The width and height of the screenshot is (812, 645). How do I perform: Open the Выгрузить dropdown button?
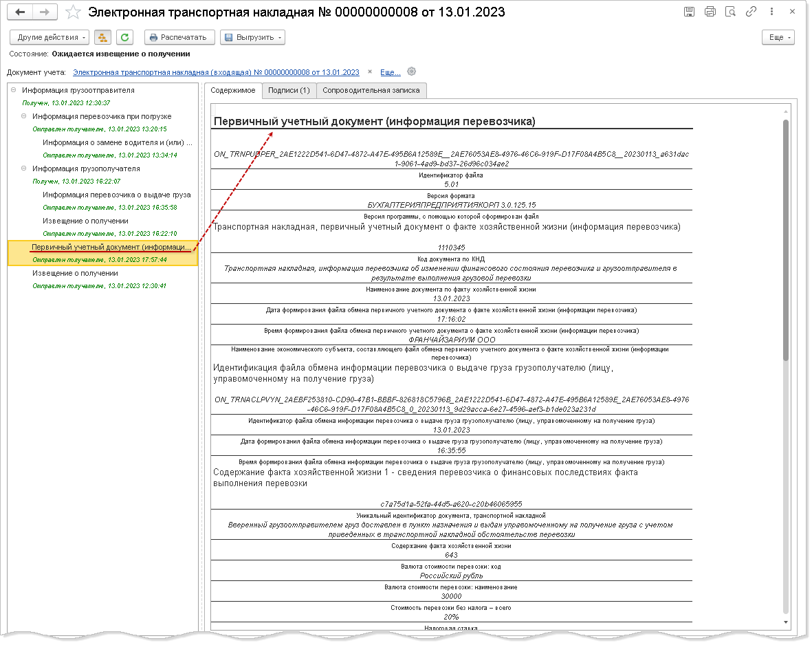(x=253, y=37)
